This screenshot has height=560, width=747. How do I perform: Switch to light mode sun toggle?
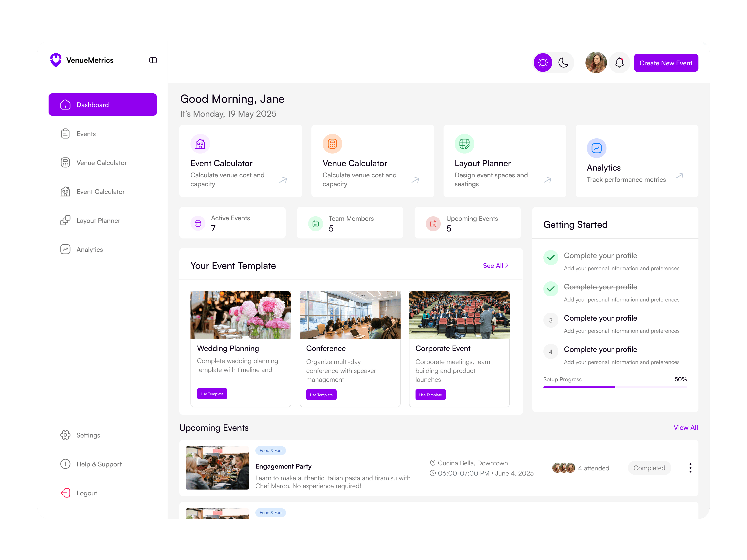(x=543, y=63)
